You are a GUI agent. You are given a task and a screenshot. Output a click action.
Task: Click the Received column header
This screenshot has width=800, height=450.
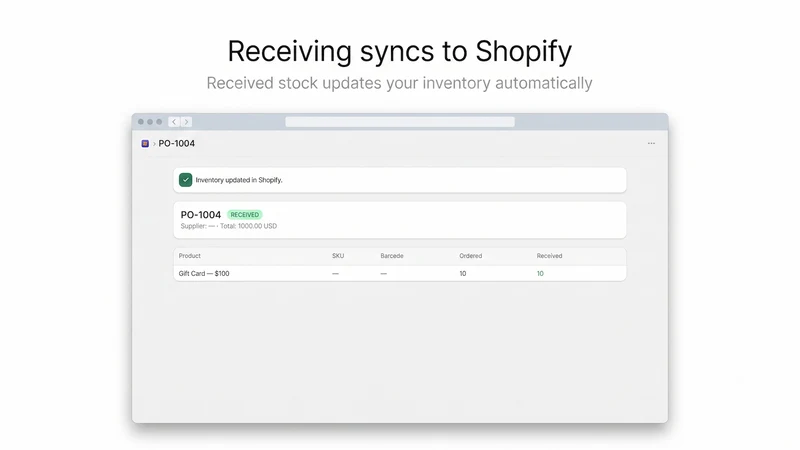point(549,256)
